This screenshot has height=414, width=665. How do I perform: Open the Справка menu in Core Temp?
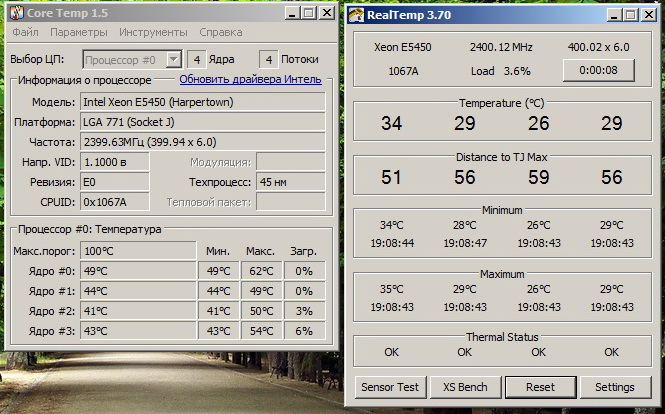(221, 32)
